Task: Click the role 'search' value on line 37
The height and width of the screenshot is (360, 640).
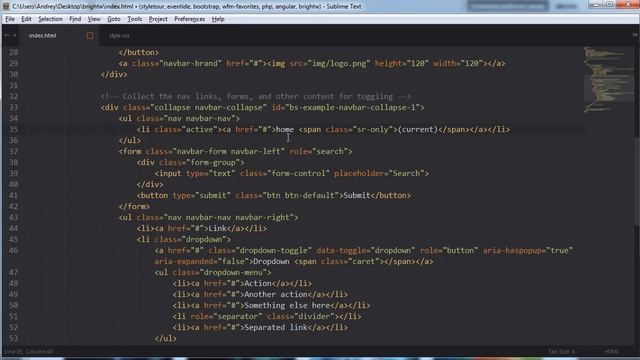Action: tap(330, 151)
